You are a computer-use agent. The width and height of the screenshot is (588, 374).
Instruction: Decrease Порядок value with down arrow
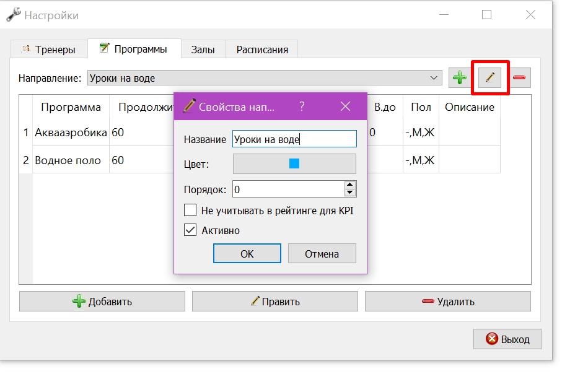coord(350,193)
